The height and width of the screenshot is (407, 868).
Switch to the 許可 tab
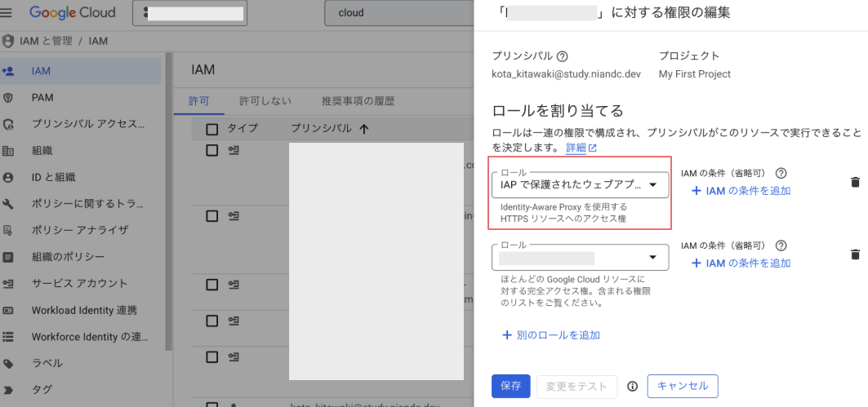coord(198,101)
